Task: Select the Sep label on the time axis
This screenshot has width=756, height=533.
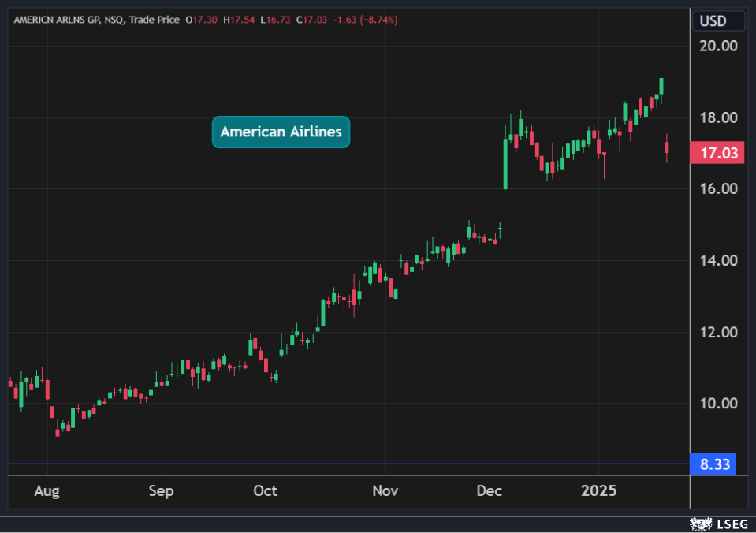Action: [x=161, y=491]
